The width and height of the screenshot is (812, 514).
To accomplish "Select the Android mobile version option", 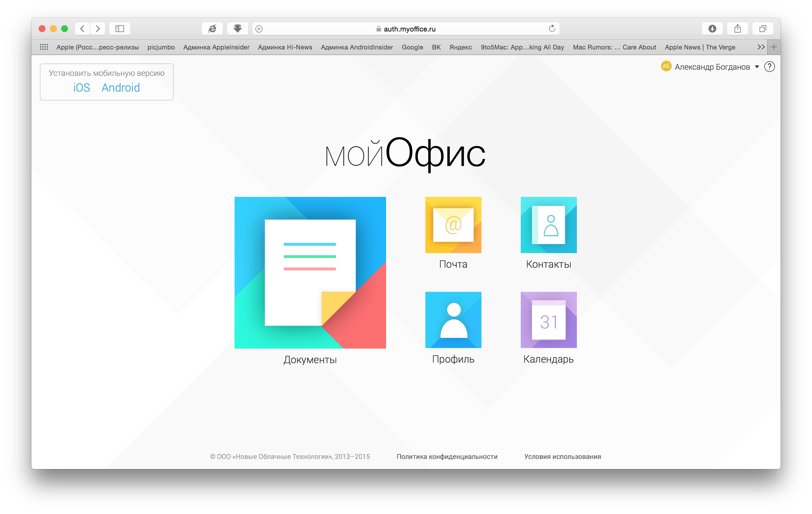I will pyautogui.click(x=120, y=87).
